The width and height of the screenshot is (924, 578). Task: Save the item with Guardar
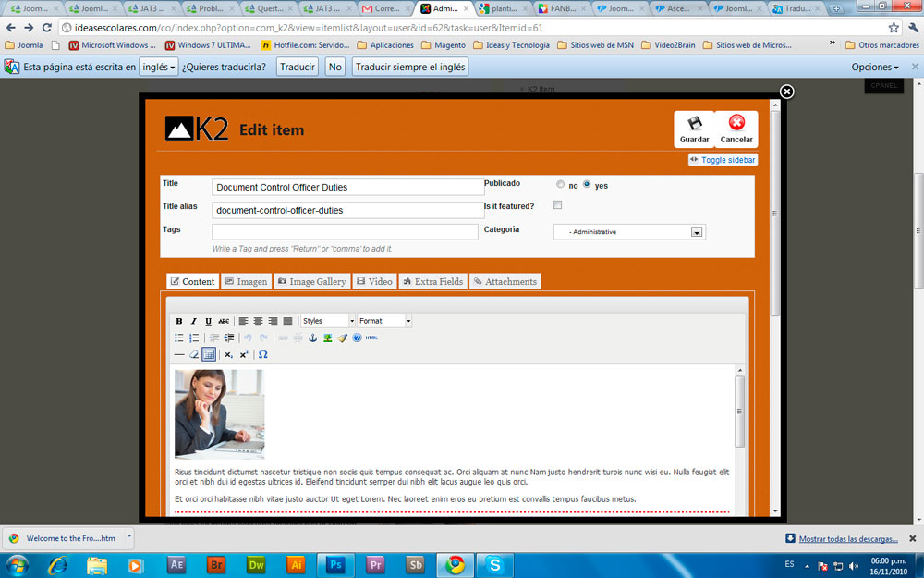pyautogui.click(x=694, y=129)
